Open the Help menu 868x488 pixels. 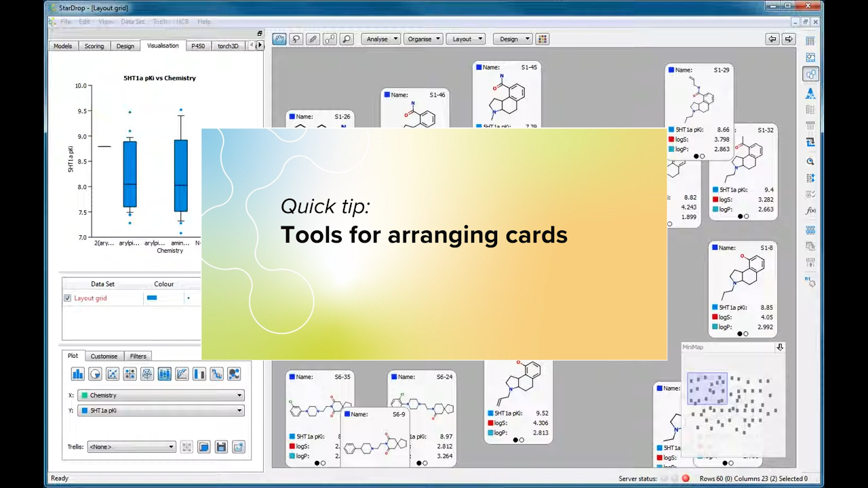(x=204, y=22)
